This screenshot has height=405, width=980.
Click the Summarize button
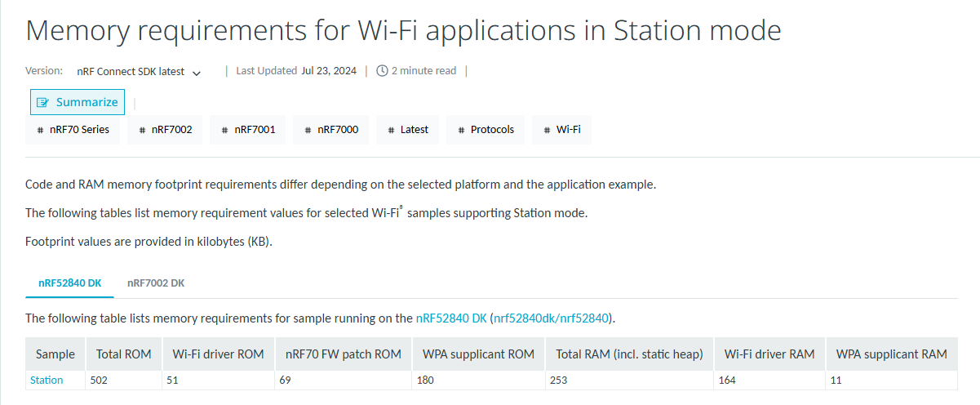click(78, 102)
